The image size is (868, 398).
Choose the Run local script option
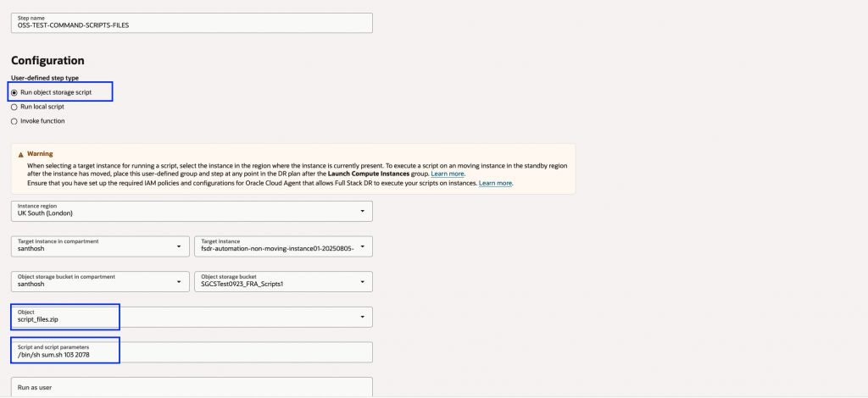[x=14, y=107]
